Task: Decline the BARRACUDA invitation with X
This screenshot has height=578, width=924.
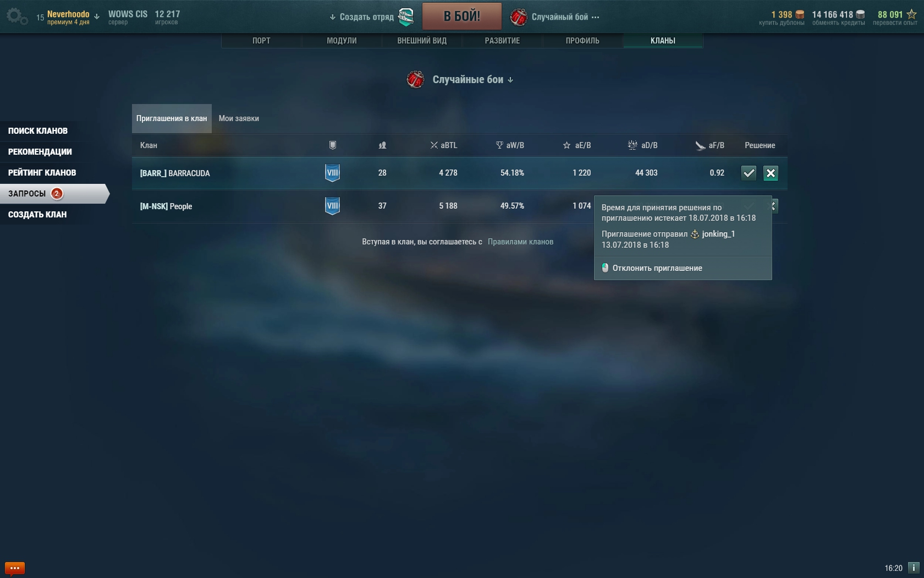Action: coord(771,173)
